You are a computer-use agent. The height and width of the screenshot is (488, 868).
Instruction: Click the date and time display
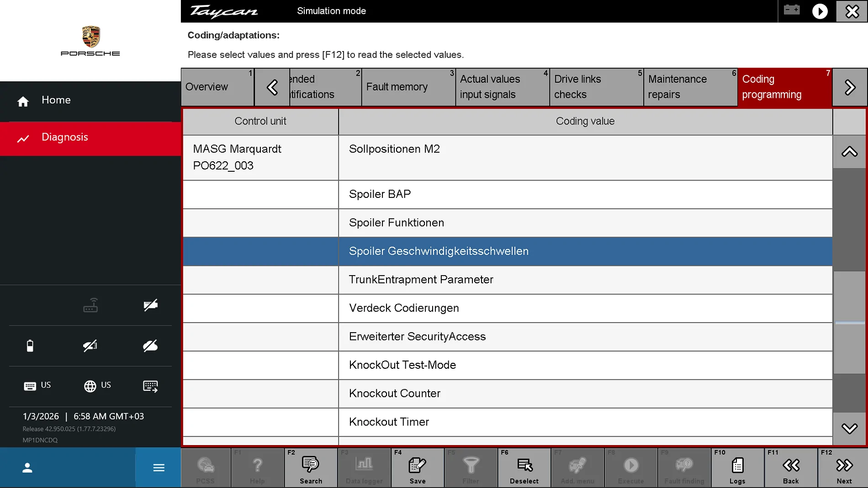pyautogui.click(x=83, y=416)
